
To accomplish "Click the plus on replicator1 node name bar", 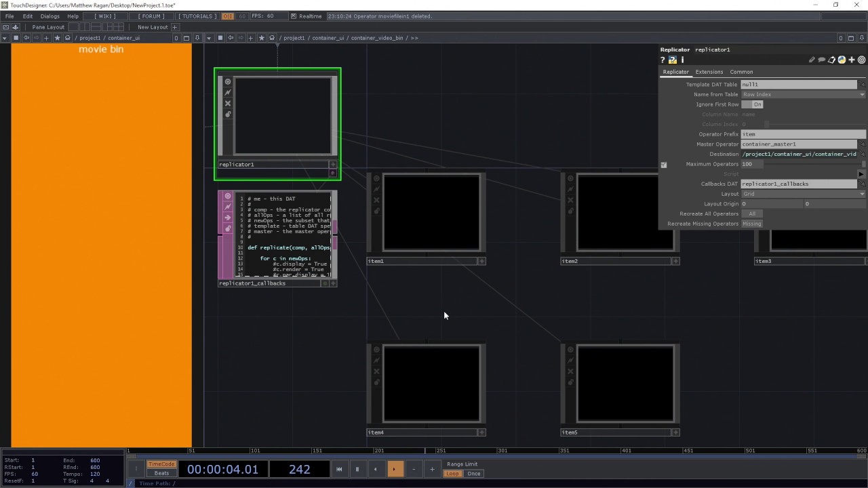I will click(333, 165).
